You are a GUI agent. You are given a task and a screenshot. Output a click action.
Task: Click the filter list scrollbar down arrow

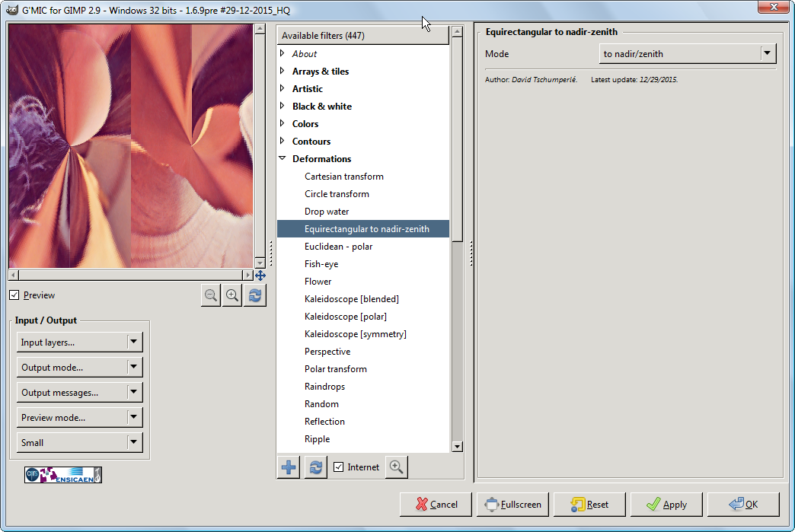[x=458, y=446]
